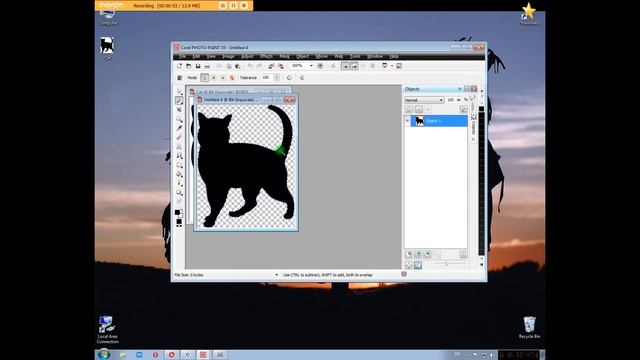Click the Export icon in the standard toolbar
Viewport: 640px width, 360px height.
click(x=281, y=66)
